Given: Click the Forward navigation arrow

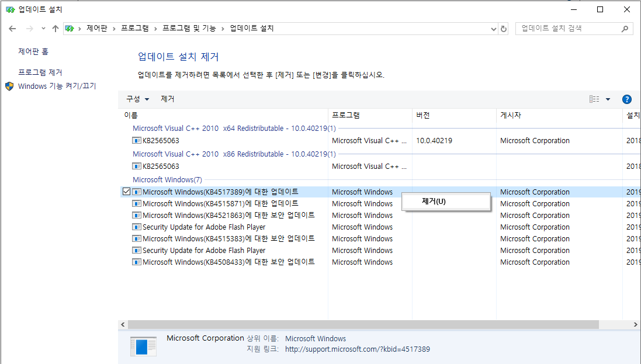Looking at the screenshot, I should 29,29.
